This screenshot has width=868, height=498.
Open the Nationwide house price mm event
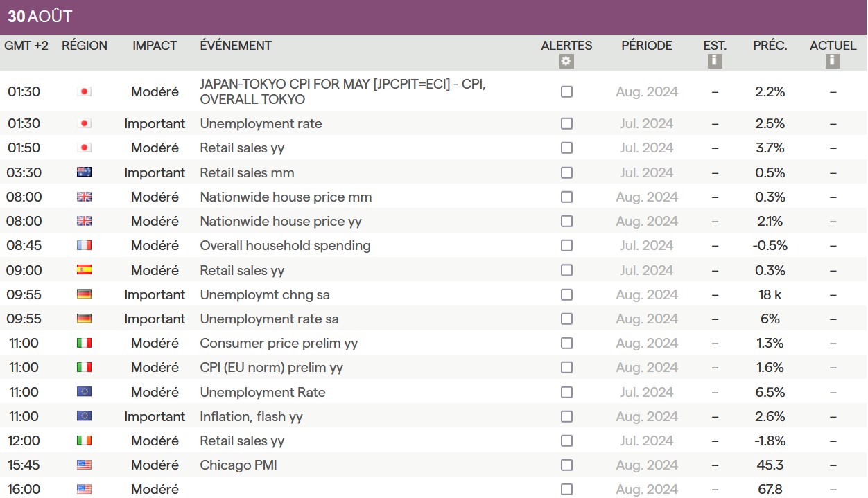pos(286,197)
